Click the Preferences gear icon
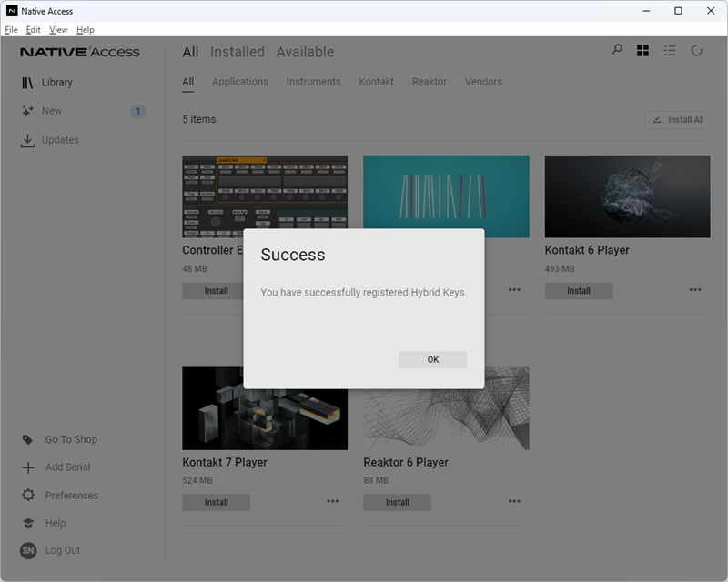 tap(28, 495)
